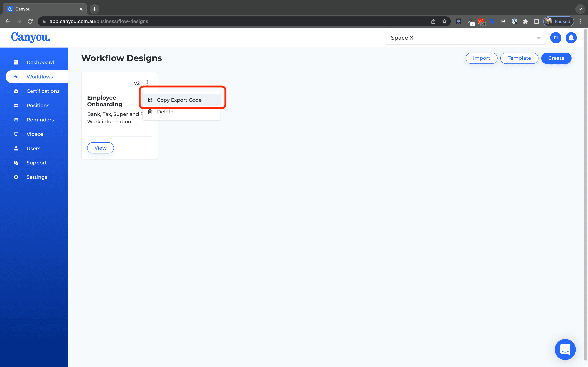Click the Certifications sidebar icon
The height and width of the screenshot is (367, 588).
[x=16, y=91]
